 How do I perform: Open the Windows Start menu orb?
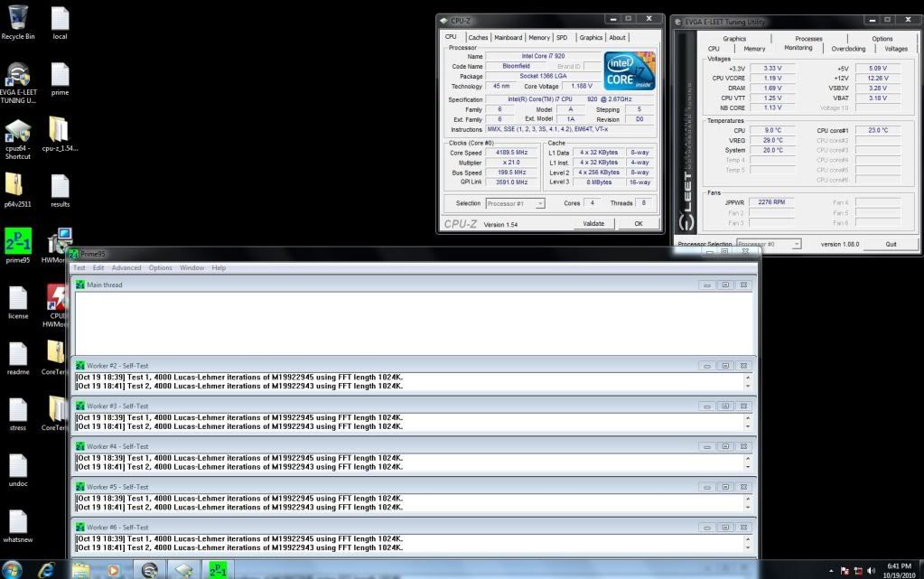point(12,570)
